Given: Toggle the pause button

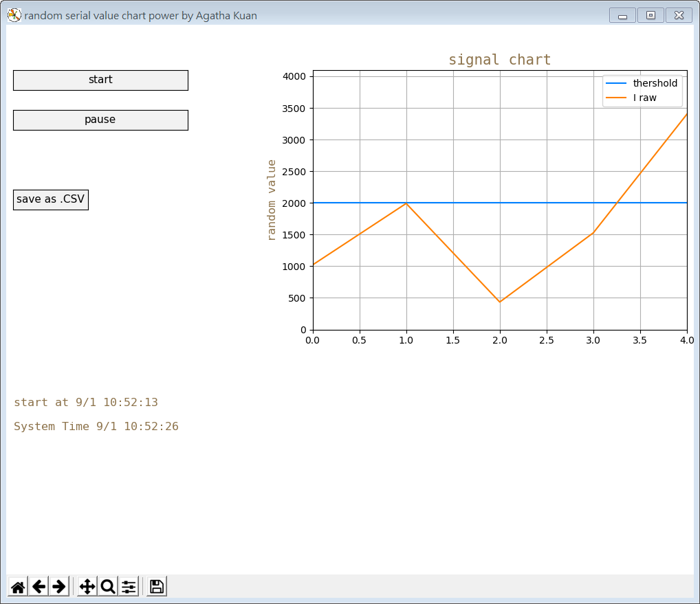Looking at the screenshot, I should pyautogui.click(x=100, y=120).
